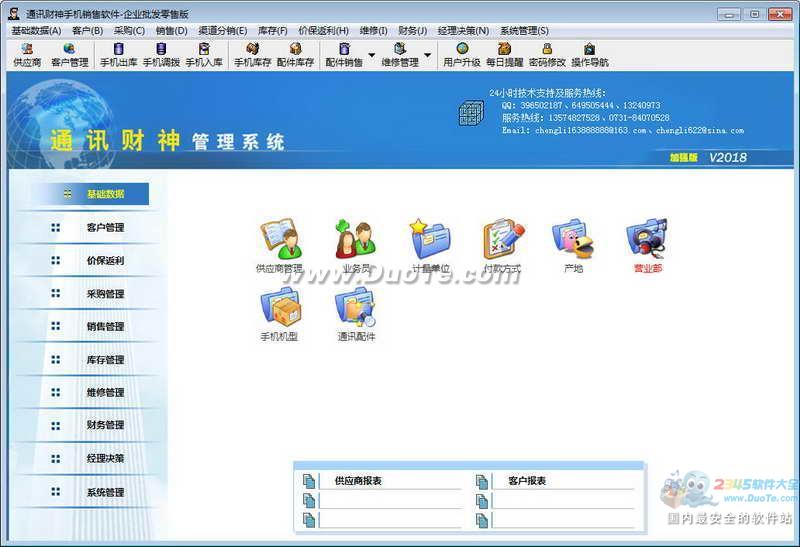Click the 手机出库 toolbar icon
800x547 pixels.
(118, 55)
